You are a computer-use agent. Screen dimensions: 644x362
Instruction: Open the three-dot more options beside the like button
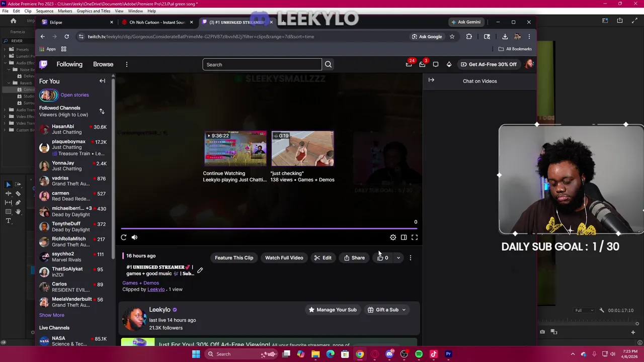pyautogui.click(x=410, y=258)
